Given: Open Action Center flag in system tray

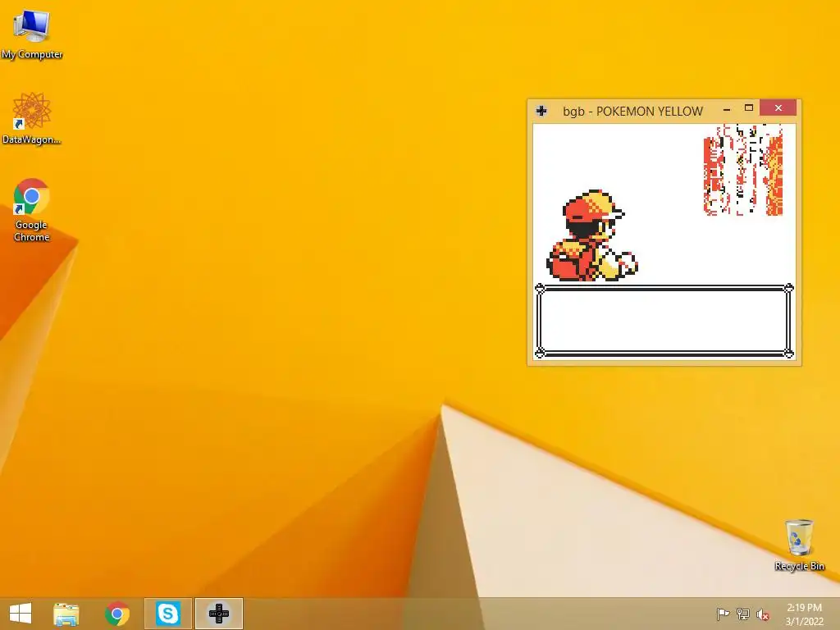Looking at the screenshot, I should (723, 614).
